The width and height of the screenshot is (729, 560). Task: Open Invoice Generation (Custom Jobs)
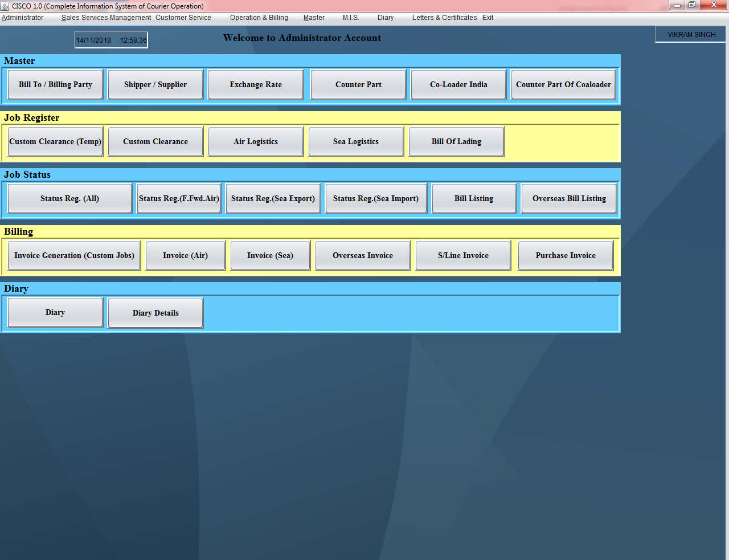(74, 255)
